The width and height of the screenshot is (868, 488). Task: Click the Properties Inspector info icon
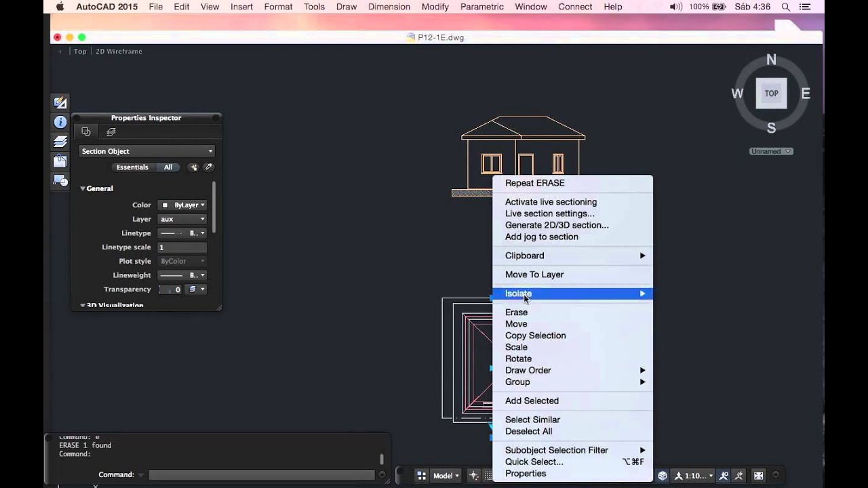tap(60, 122)
